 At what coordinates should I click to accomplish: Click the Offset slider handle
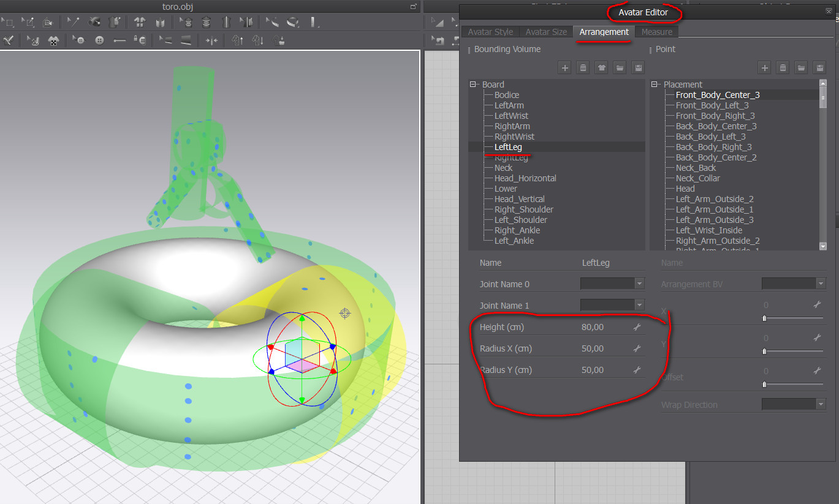(764, 385)
